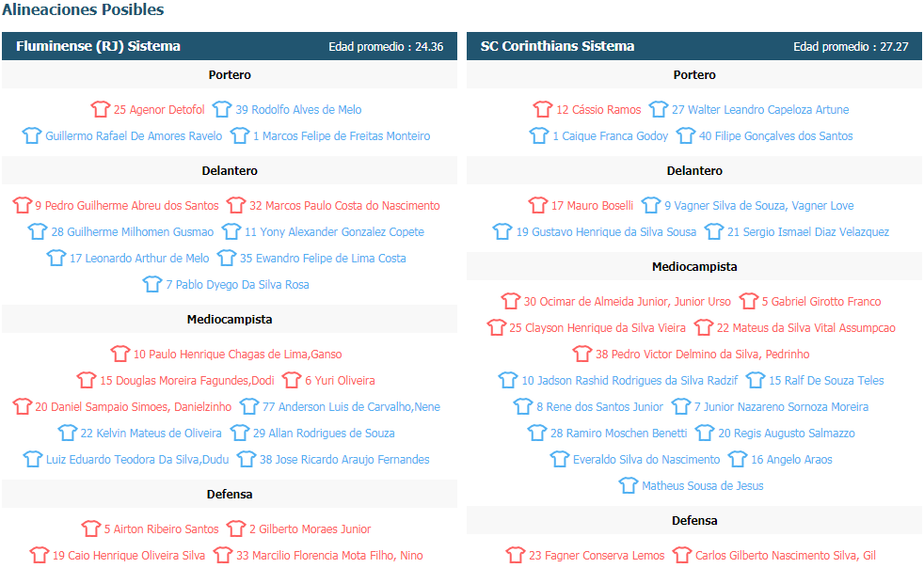This screenshot has height=568, width=924.
Task: Click blue jersey icon beside Angelo Araos
Action: (x=737, y=460)
